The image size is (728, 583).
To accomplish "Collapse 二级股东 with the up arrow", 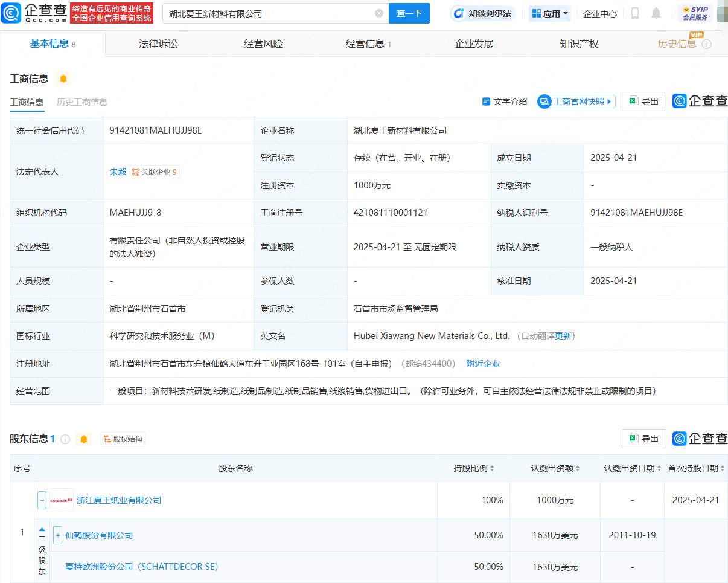I will click(x=42, y=529).
